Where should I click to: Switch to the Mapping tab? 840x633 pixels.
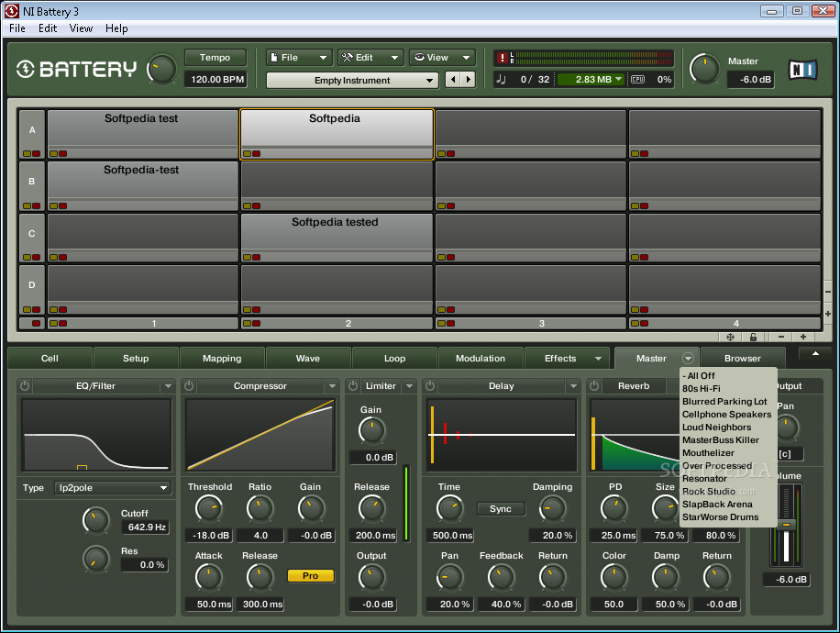pyautogui.click(x=222, y=358)
